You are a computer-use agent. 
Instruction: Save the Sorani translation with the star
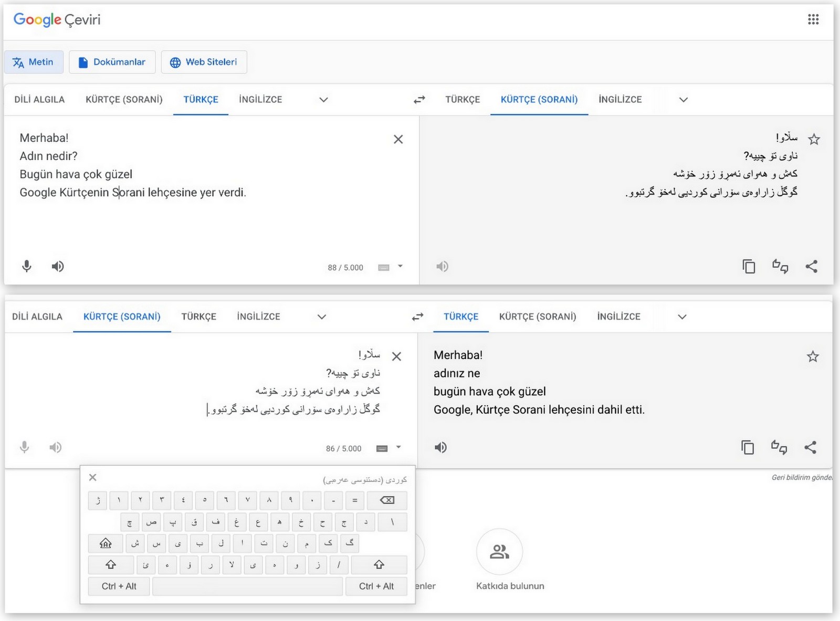(814, 139)
